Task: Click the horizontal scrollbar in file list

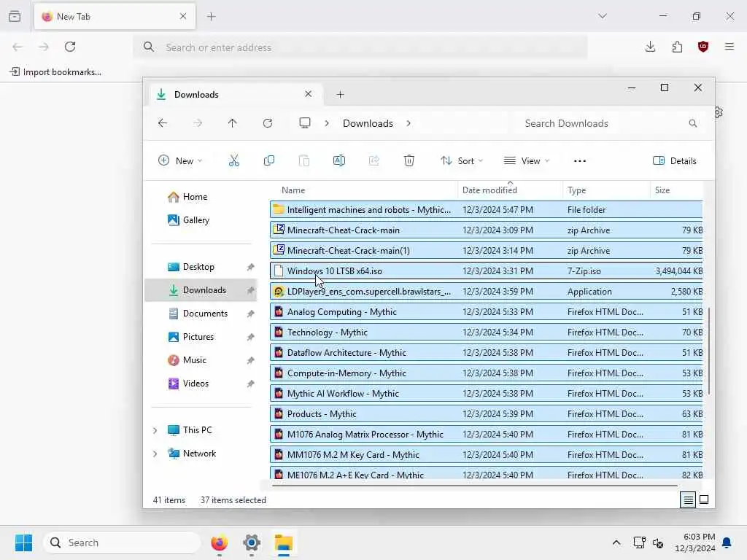Action: pyautogui.click(x=474, y=486)
